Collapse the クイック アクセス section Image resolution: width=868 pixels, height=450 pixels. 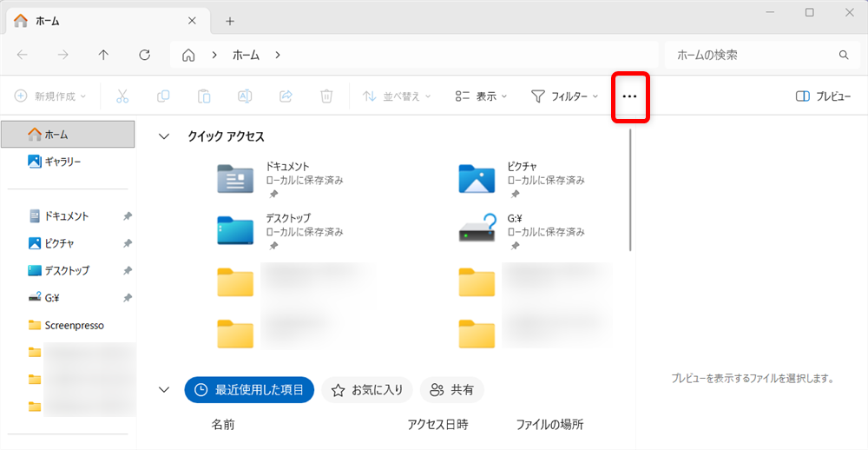click(164, 137)
